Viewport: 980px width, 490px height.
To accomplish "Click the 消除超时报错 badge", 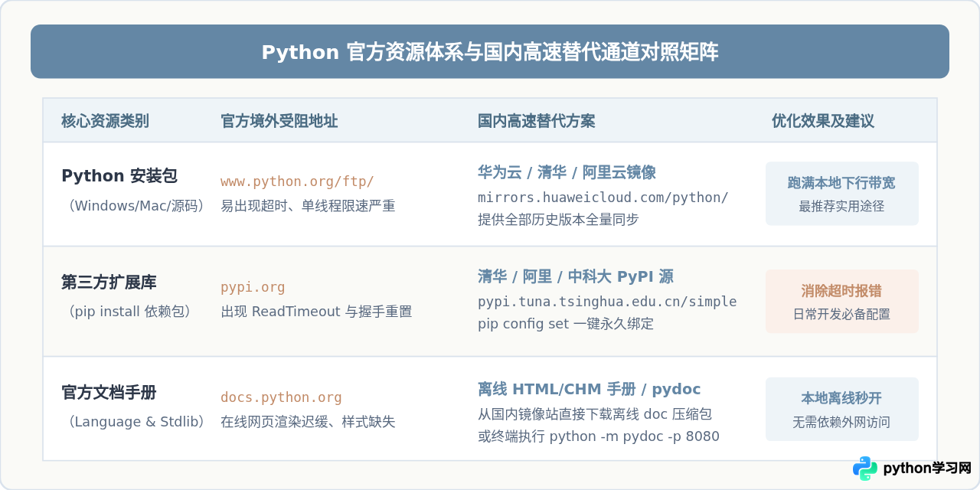I will (x=842, y=302).
